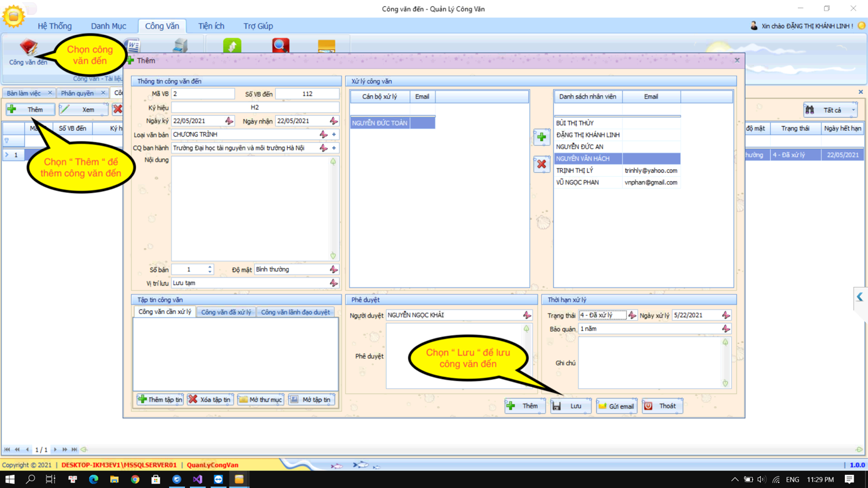The image size is (868, 488).
Task: Open the Tất cả filter dropdown
Action: [x=853, y=110]
